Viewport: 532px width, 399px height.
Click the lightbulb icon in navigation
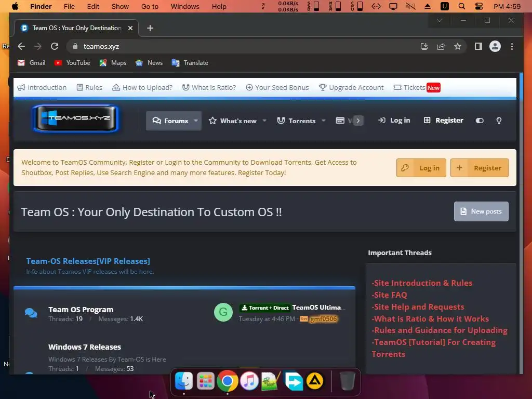point(499,121)
